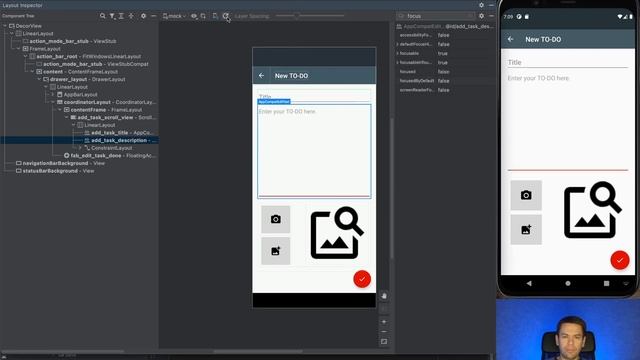Screen dimensions: 640x360
Task: Select navigationBarBackground - View row
Action: [60, 163]
